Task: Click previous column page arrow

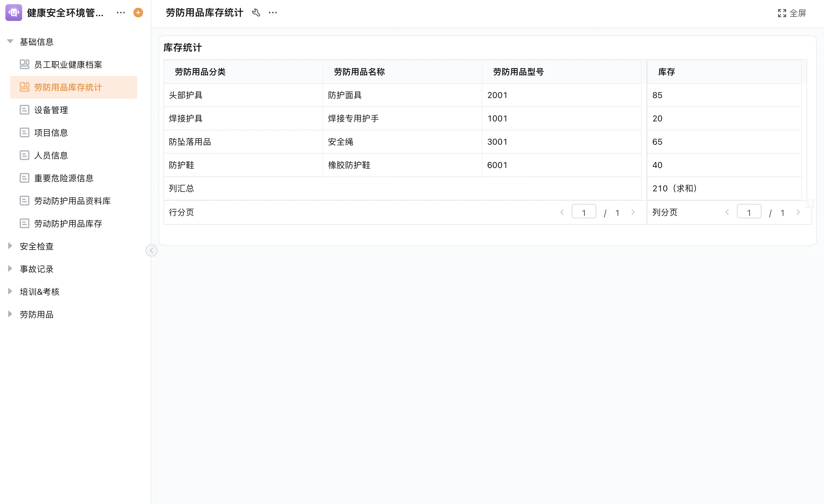Action: click(727, 212)
